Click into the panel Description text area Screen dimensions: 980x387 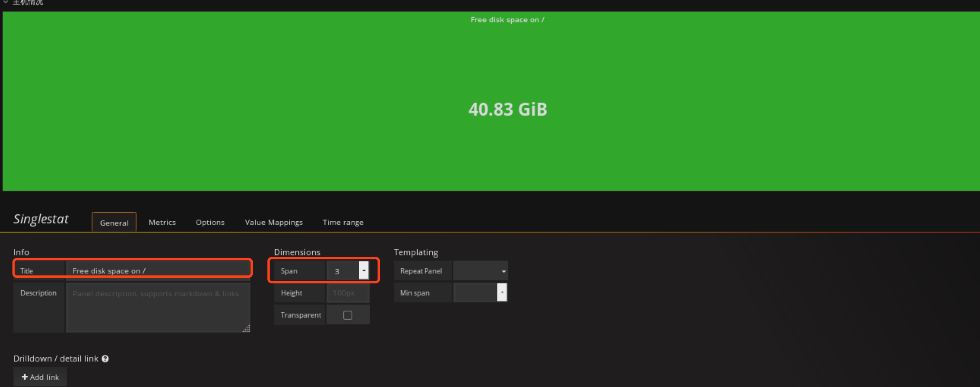pyautogui.click(x=157, y=307)
